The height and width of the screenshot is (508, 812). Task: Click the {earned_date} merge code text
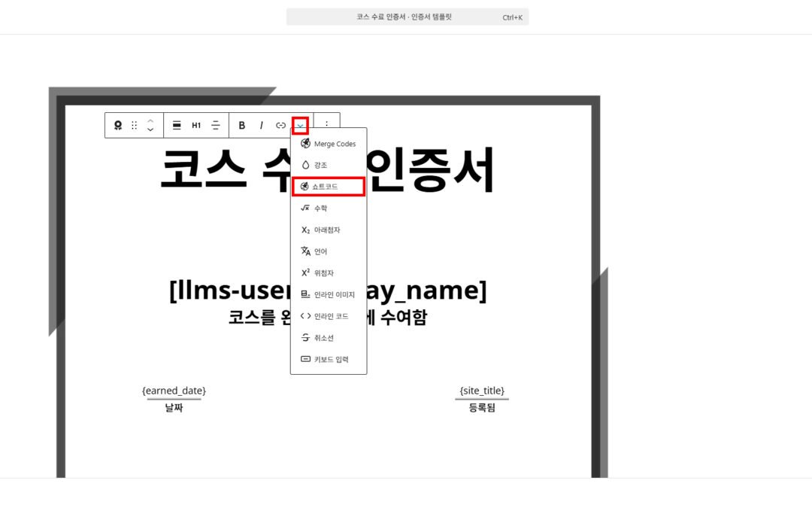[174, 391]
